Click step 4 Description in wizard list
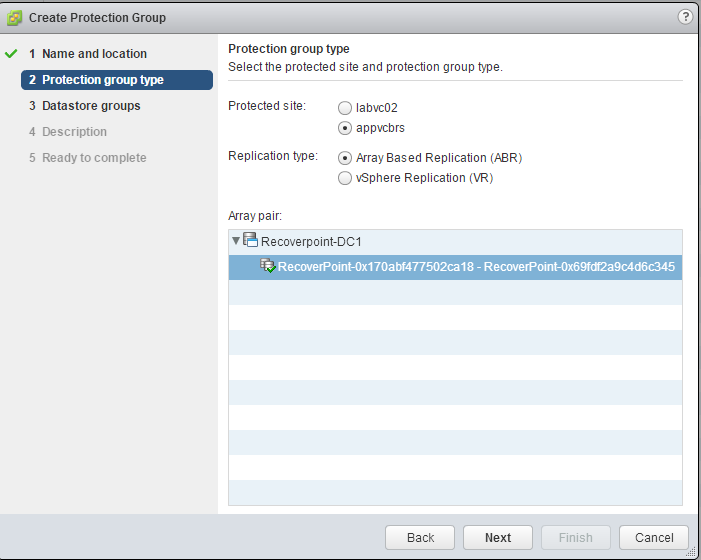The width and height of the screenshot is (701, 560). click(74, 132)
